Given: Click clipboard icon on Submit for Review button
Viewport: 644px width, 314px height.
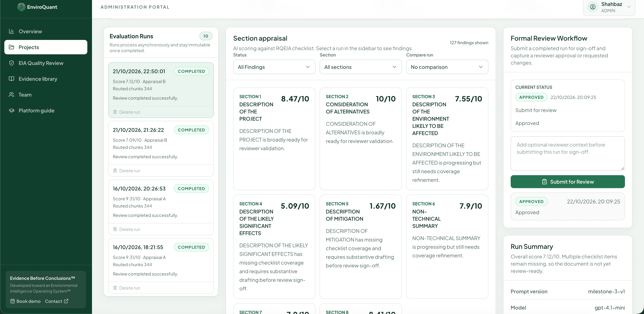Looking at the screenshot, I should pos(544,182).
